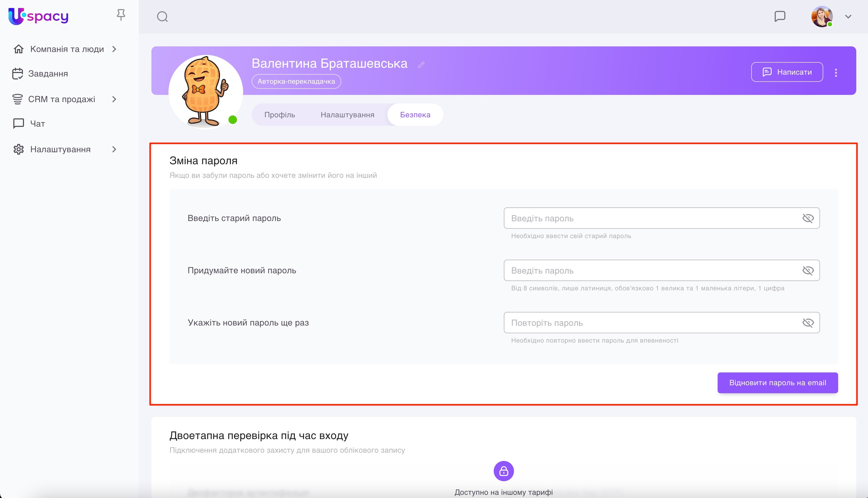
Task: Expand Компанія та люди menu
Action: coord(114,49)
